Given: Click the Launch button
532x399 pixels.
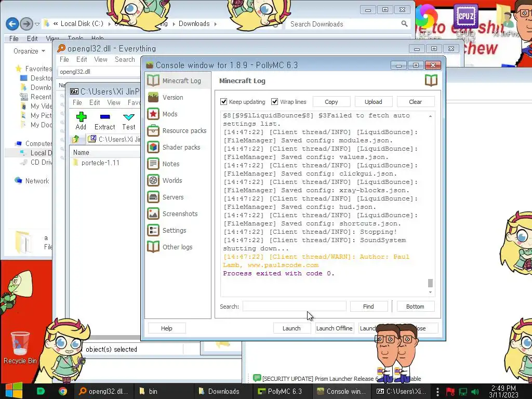Looking at the screenshot, I should pos(291,328).
